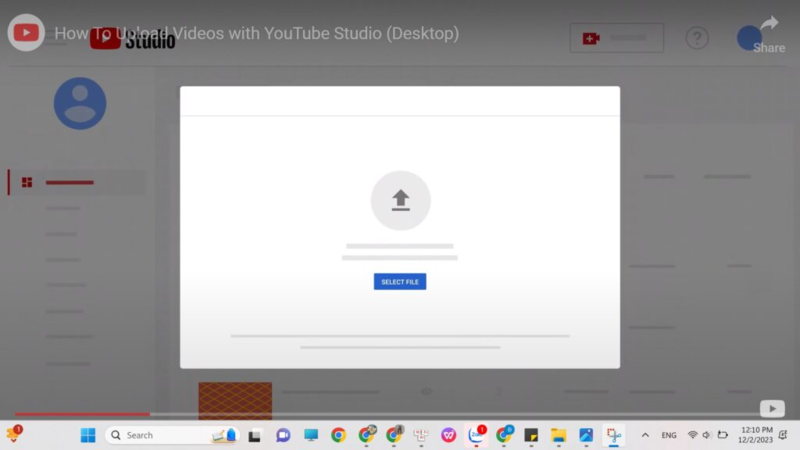Screen dimensions: 800x450
Task: Open the Share option on video
Action: tap(768, 33)
